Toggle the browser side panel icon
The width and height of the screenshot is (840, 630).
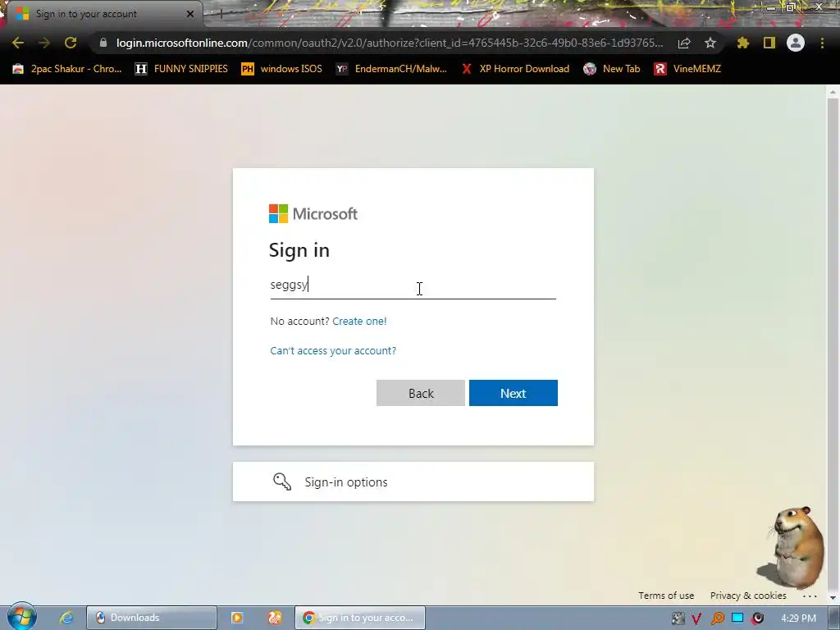click(x=769, y=43)
